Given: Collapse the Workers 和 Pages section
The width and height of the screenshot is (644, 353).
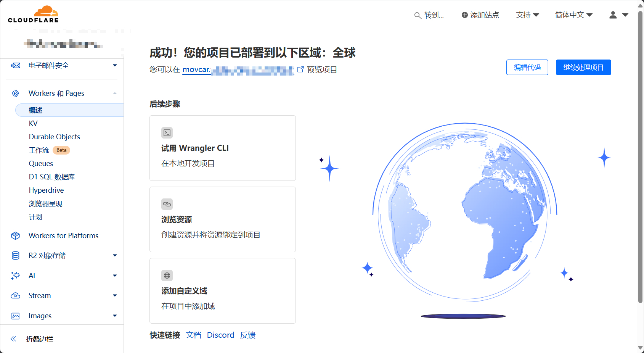Looking at the screenshot, I should 115,93.
